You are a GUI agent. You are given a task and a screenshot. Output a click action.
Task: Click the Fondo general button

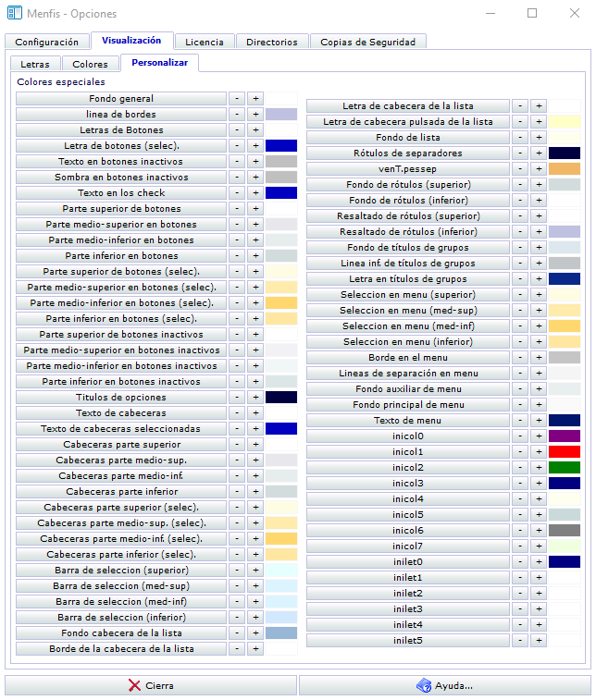coord(121,99)
